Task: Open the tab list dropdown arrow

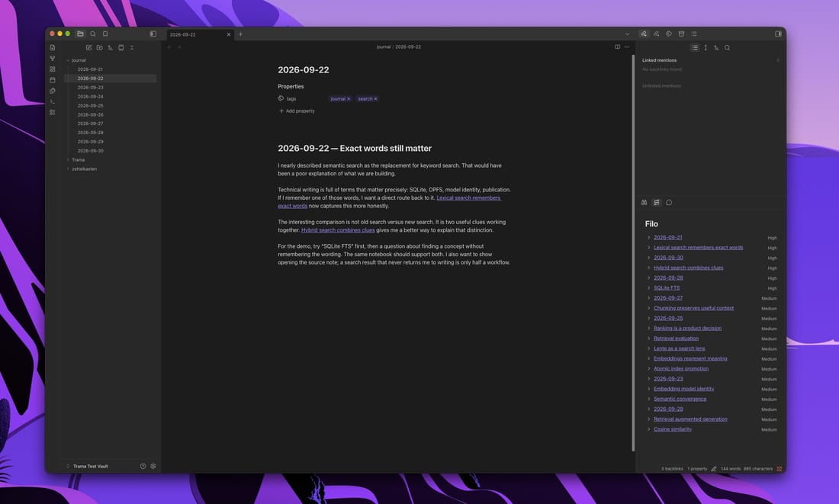Action: (x=627, y=34)
